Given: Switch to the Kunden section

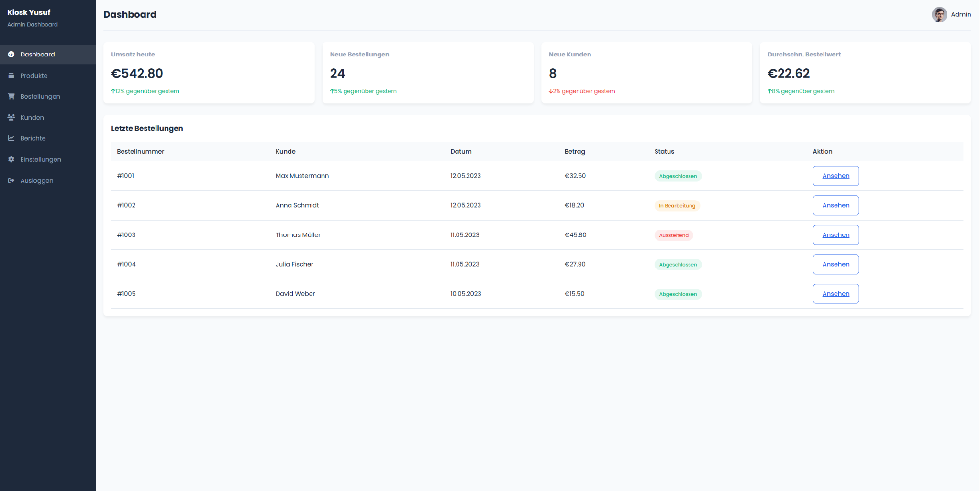Looking at the screenshot, I should 33,117.
